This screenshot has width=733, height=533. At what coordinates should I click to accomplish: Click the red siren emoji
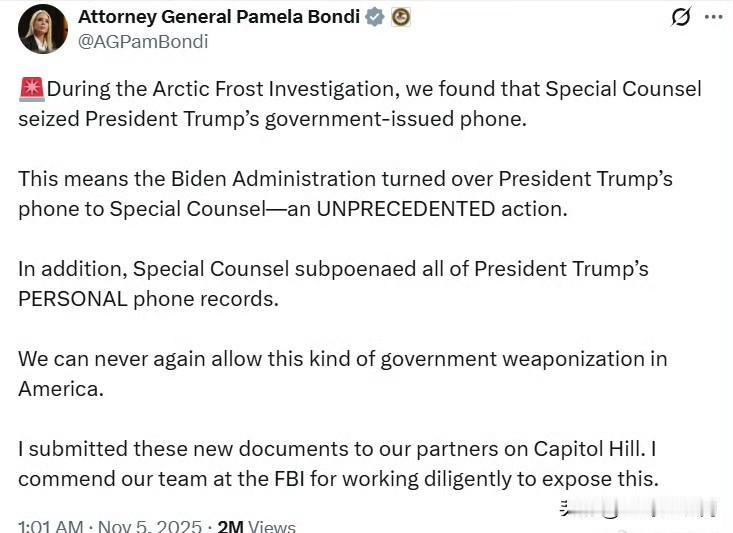tap(32, 89)
